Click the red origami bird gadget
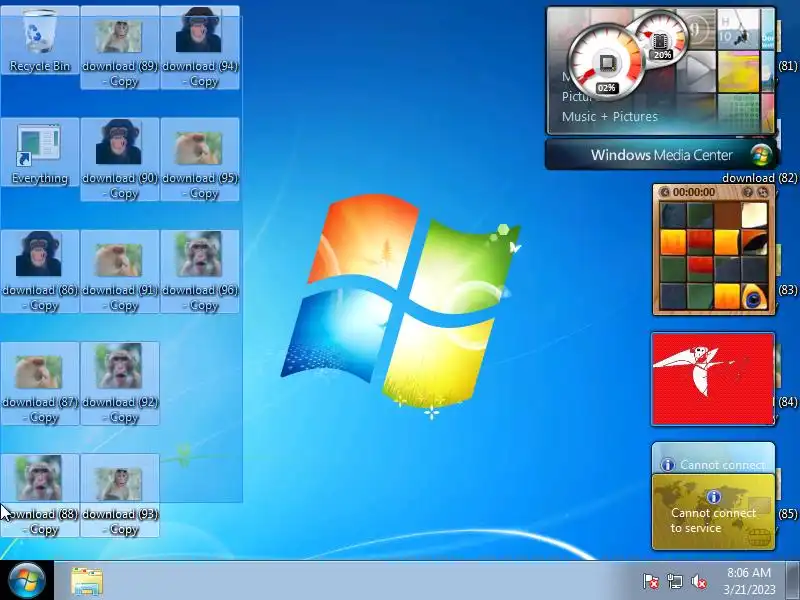This screenshot has width=800, height=600. [713, 379]
